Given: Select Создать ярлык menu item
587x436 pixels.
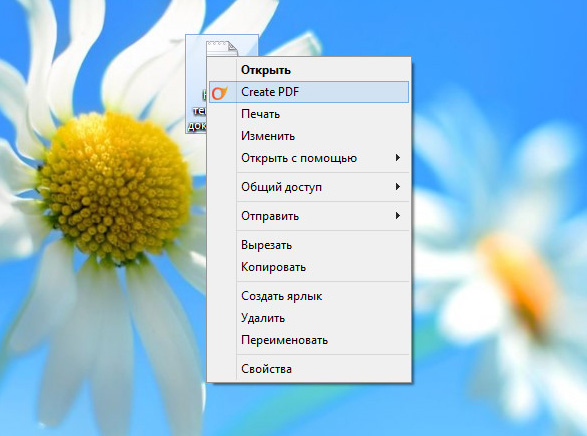Looking at the screenshot, I should tap(309, 296).
